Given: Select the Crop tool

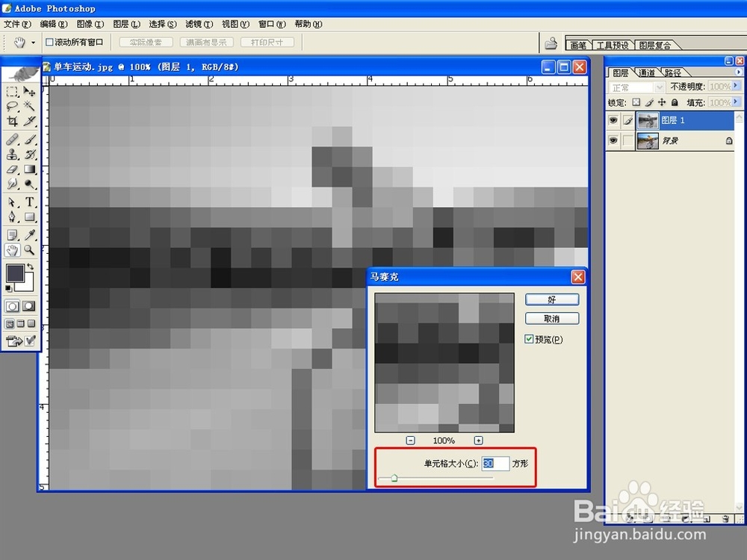Looking at the screenshot, I should [x=13, y=121].
